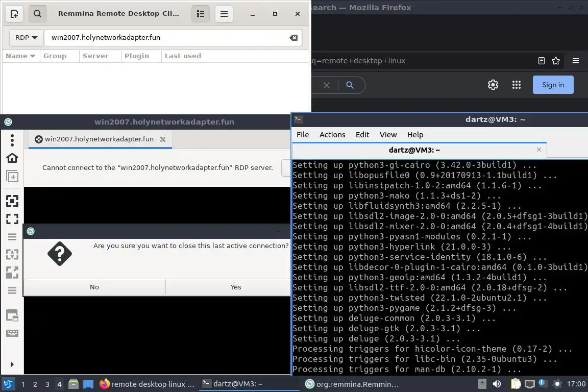This screenshot has width=588, height=392.
Task: Open the three-dot menu in connection sidebar
Action: (12, 140)
